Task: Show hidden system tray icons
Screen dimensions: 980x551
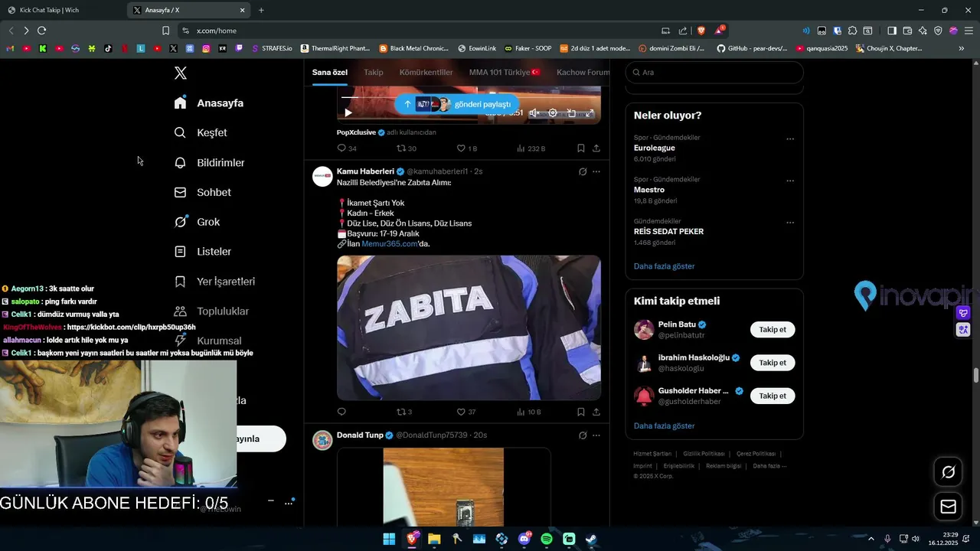Action: (871, 539)
